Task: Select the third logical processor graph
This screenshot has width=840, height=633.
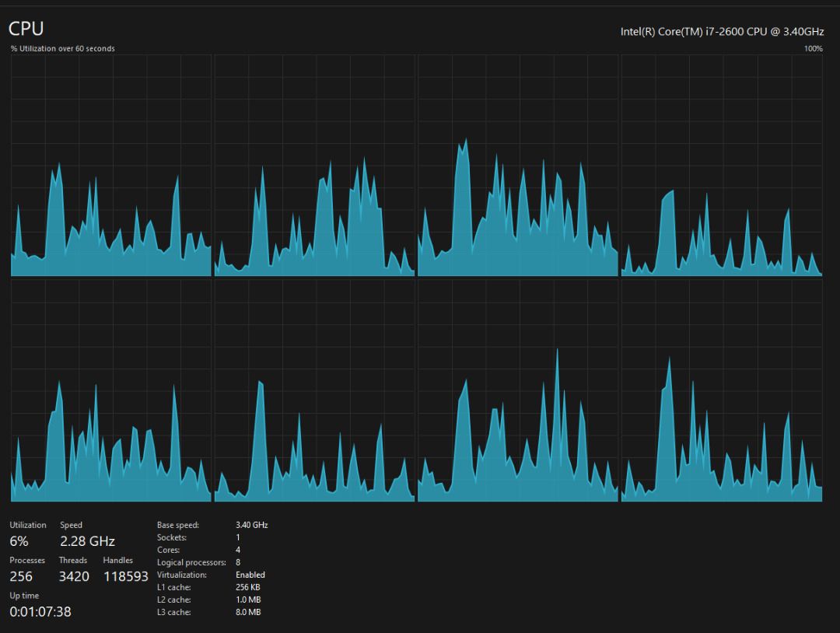Action: [x=518, y=166]
